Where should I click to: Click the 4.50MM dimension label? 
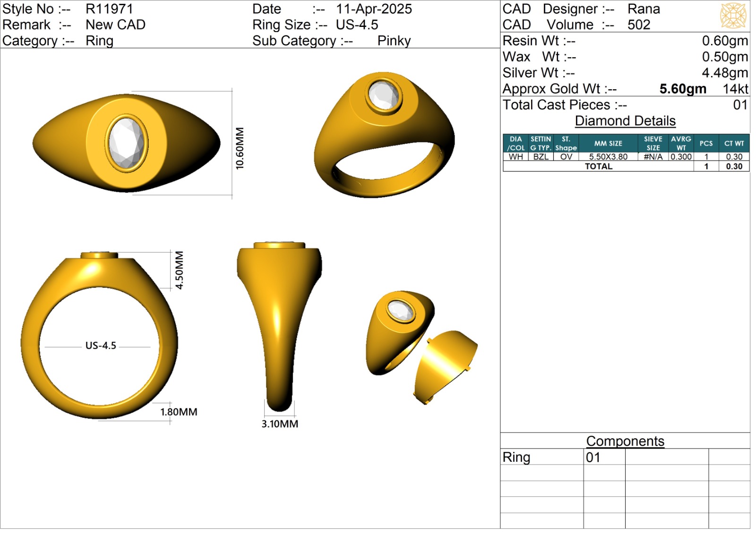180,270
